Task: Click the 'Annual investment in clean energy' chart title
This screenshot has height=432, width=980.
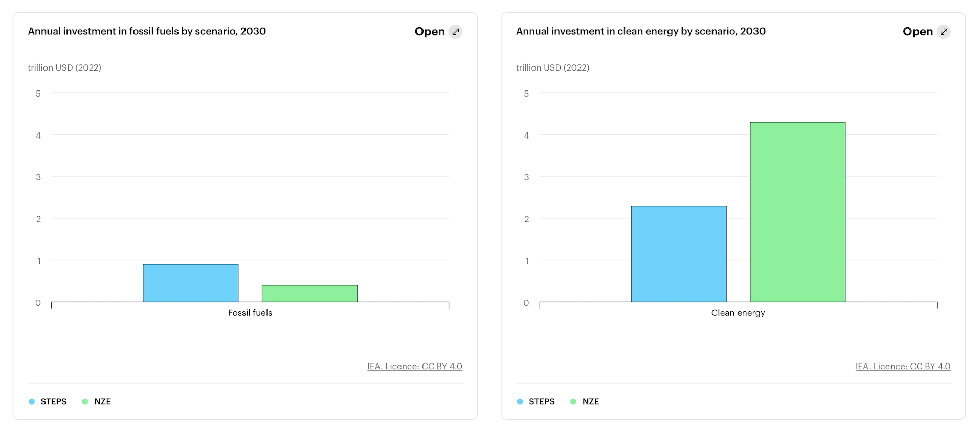Action: 640,31
